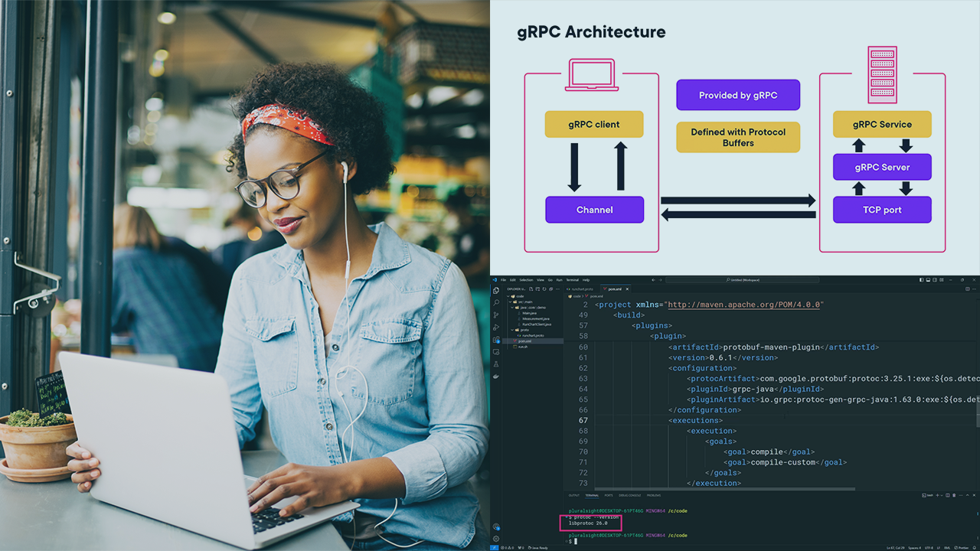
Task: Switch to the runchart.proto editor tab
Action: coord(581,289)
